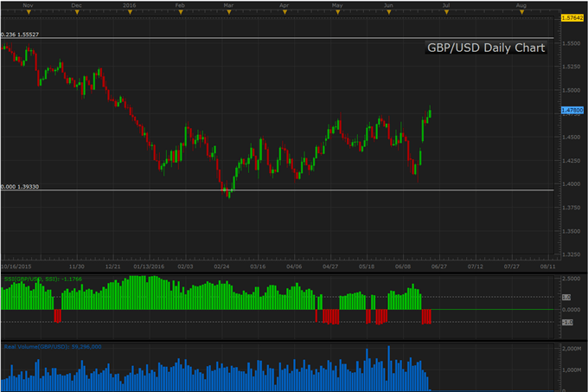
Task: Click the blue 1.47800 current price tag
Action: point(572,110)
